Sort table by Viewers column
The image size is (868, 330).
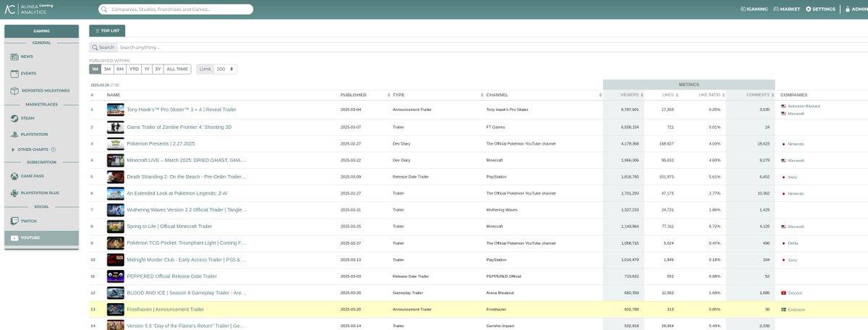642,95
